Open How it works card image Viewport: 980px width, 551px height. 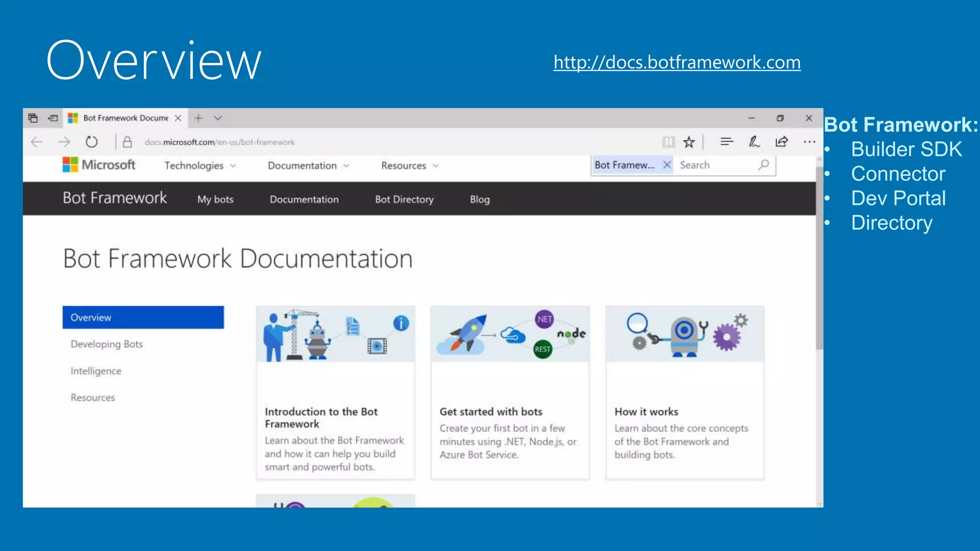685,334
